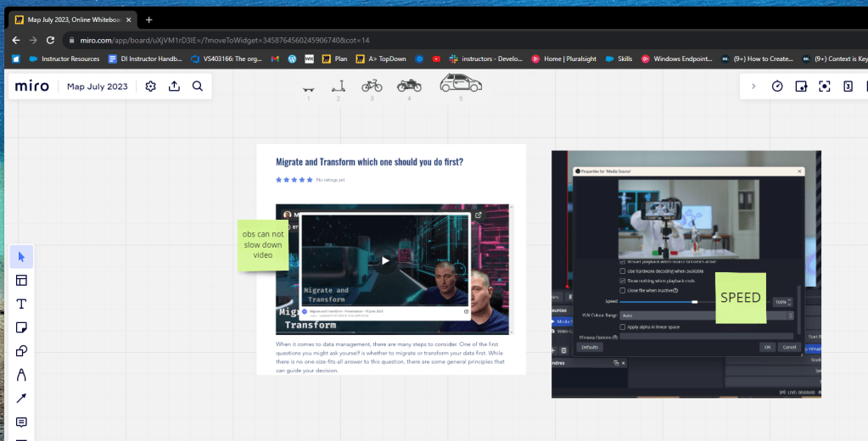This screenshot has height=441, width=868.
Task: Play the Migrate and Transform video
Action: (385, 260)
